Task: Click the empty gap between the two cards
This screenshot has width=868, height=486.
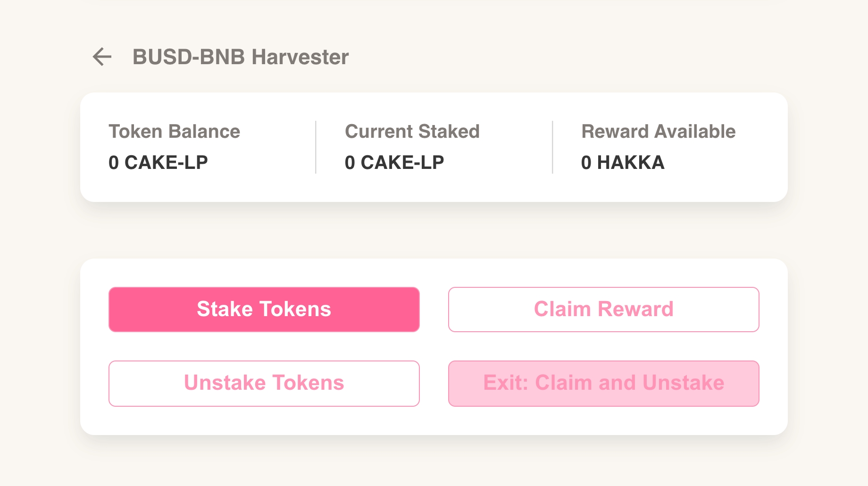Action: point(434,230)
